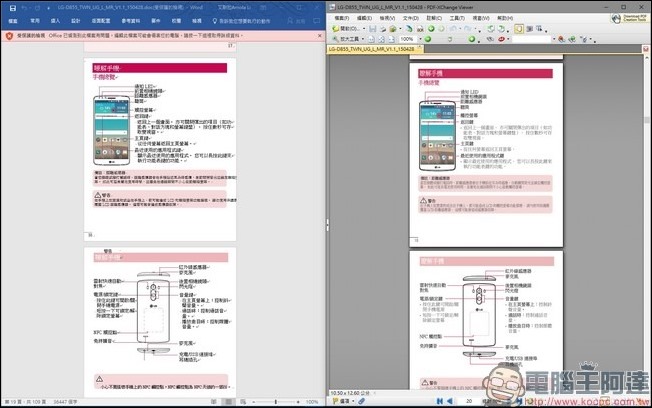Image resolution: width=652 pixels, height=408 pixels.
Task: Click the Save icon in Word title bar
Action: coord(13,7)
